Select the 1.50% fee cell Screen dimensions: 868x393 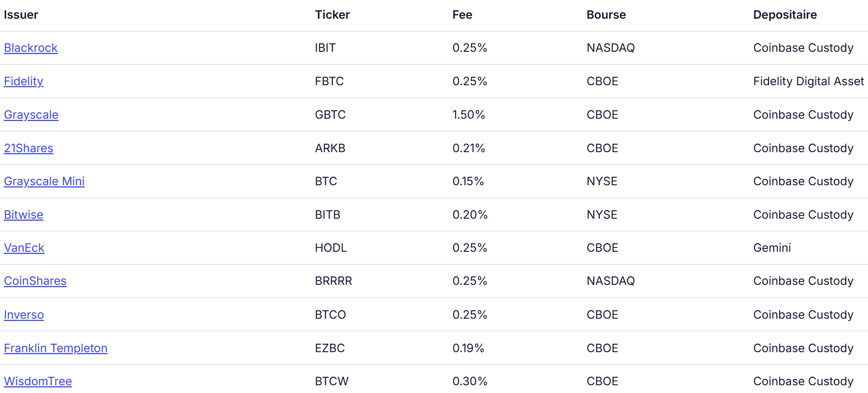pyautogui.click(x=468, y=115)
